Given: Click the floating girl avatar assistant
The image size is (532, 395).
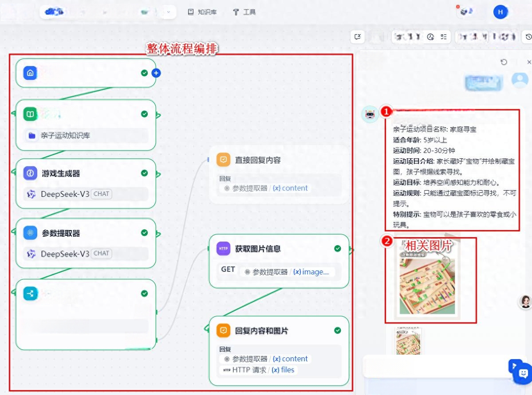Looking at the screenshot, I should pyautogui.click(x=525, y=301).
